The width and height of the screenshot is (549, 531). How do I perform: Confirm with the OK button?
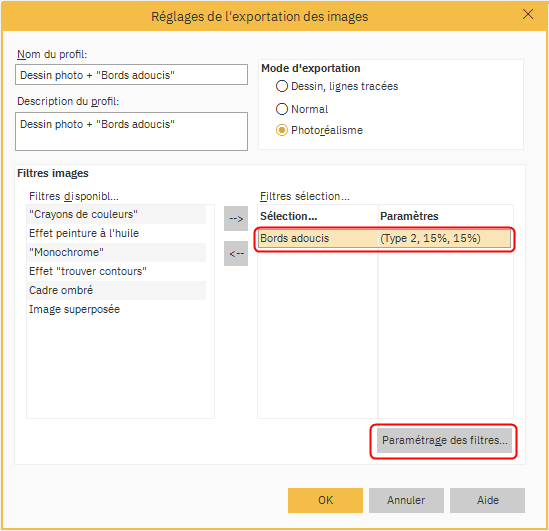tap(325, 500)
